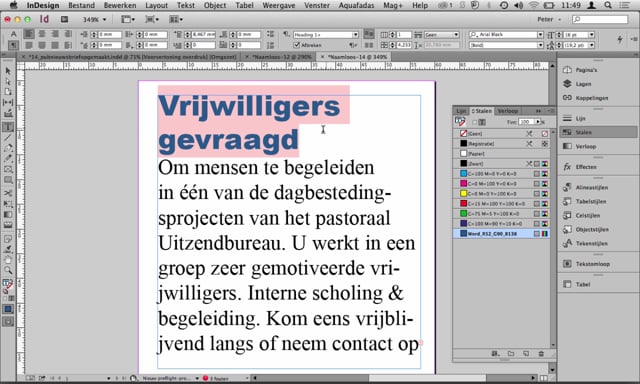
Task: Open the Peter workspace switcher
Action: [549, 19]
